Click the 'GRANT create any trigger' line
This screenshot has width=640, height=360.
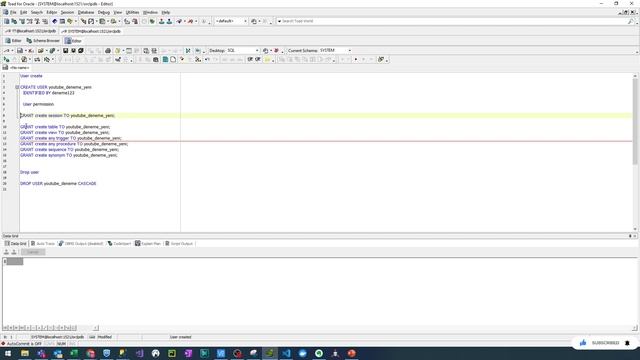tap(71, 138)
